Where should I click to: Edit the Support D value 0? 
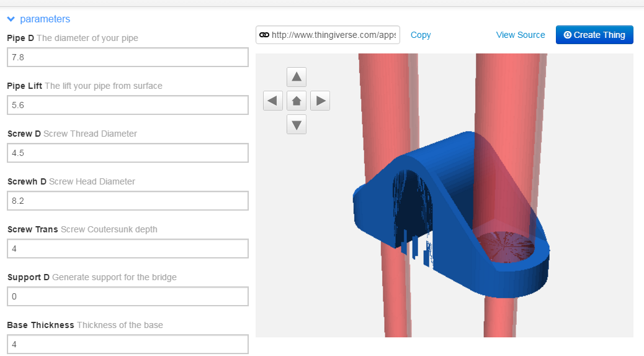[x=128, y=296]
